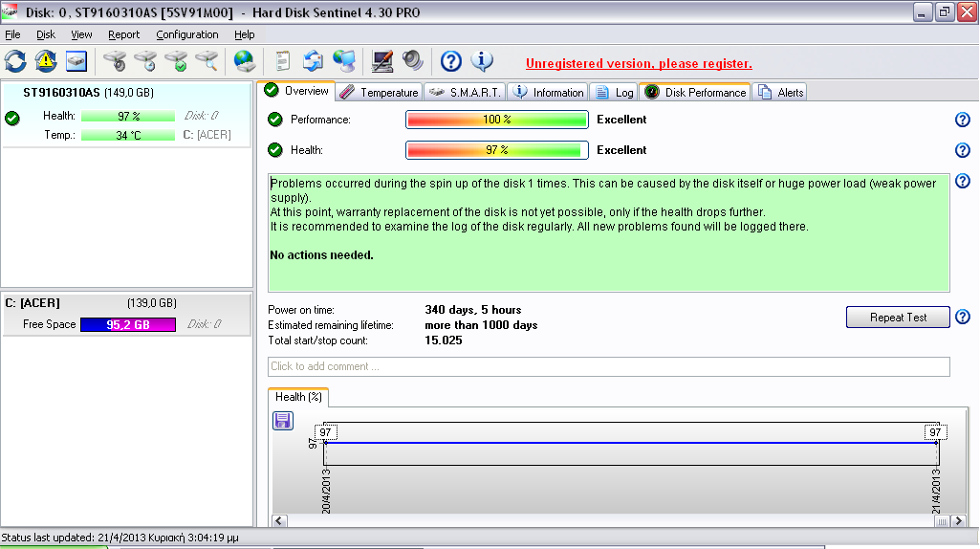980x549 pixels.
Task: Switch to the Information tab
Action: [x=548, y=93]
